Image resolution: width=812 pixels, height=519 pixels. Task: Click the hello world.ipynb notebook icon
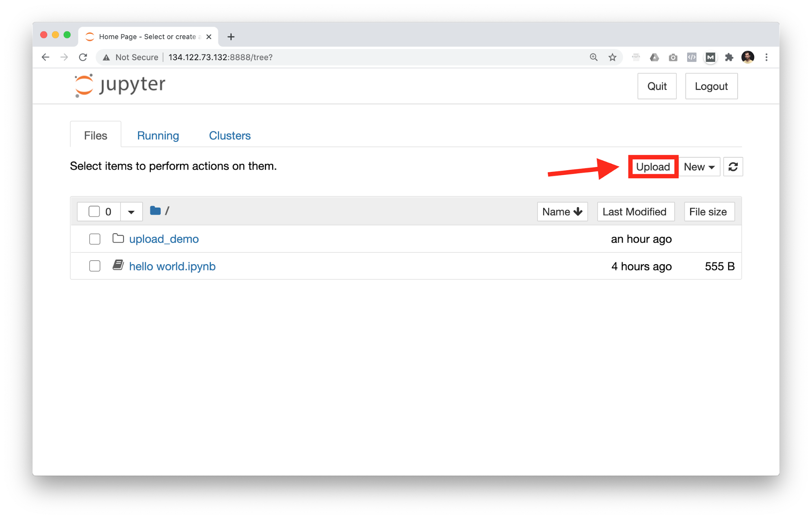[118, 265]
